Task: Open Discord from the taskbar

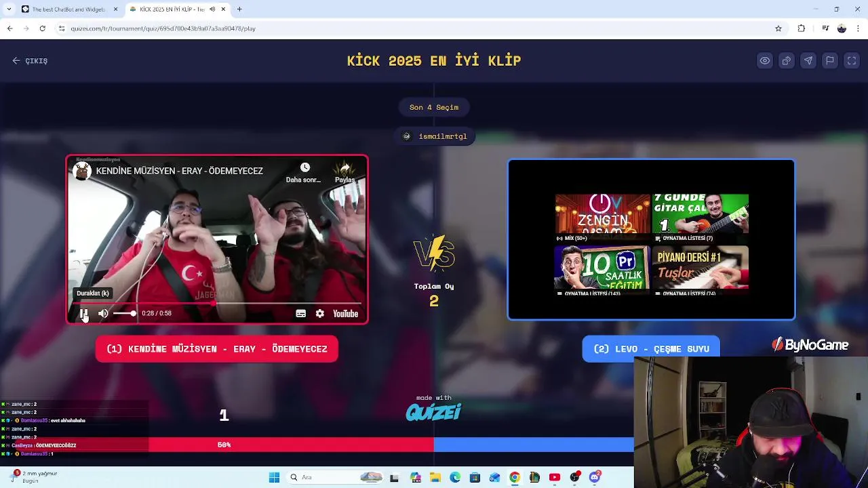Action: 595,477
